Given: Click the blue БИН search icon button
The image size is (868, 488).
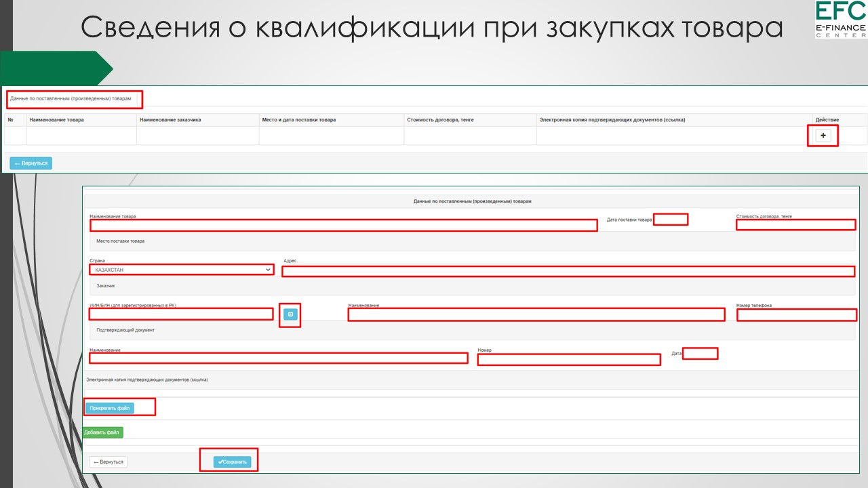Looking at the screenshot, I should click(290, 314).
